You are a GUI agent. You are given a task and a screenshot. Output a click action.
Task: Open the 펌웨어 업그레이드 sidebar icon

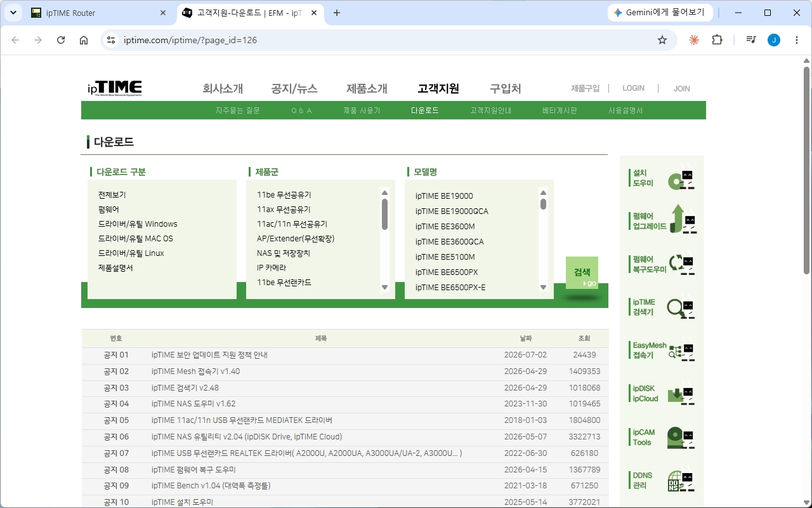pyautogui.click(x=662, y=220)
